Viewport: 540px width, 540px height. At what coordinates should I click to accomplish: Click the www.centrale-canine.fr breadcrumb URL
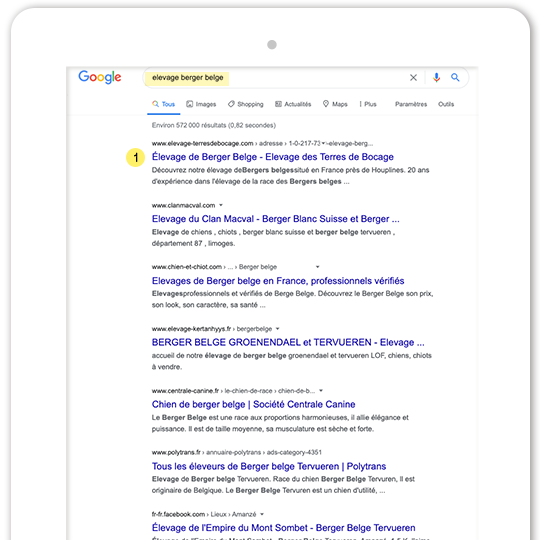233,391
